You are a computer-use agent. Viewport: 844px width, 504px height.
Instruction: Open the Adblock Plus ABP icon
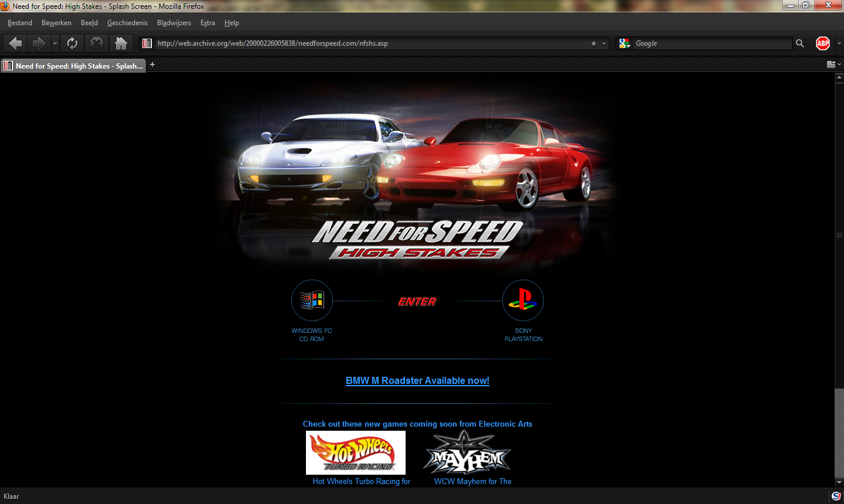[x=823, y=43]
